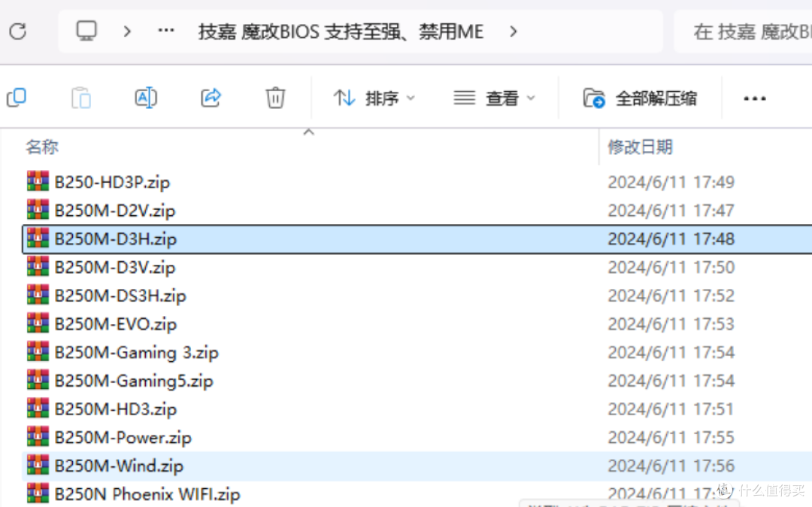Click date 2024/6/11 17:50
812x507 pixels.
click(671, 268)
